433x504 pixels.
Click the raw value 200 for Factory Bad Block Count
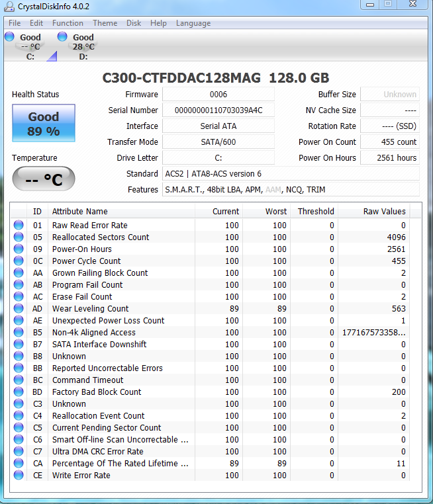399,392
